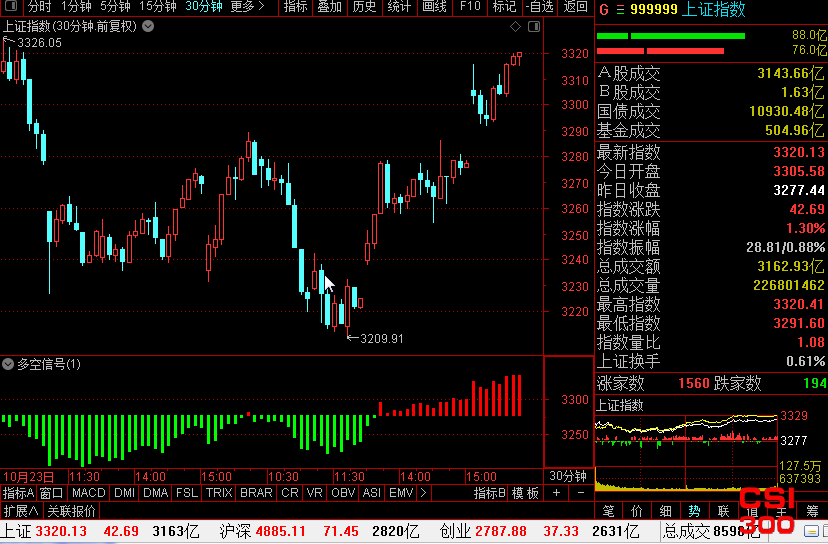The width and height of the screenshot is (828, 544).
Task: Toggle the left panel icon in top toolbar
Action: click(x=11, y=6)
